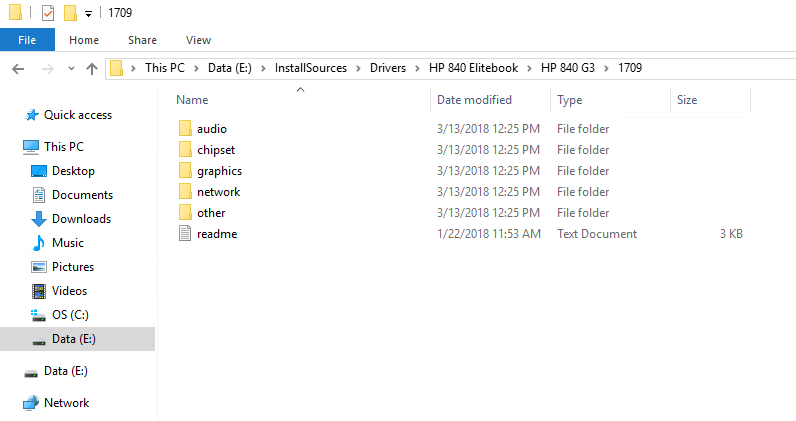This screenshot has height=421, width=796.
Task: Sort files by the Size column
Action: point(687,100)
